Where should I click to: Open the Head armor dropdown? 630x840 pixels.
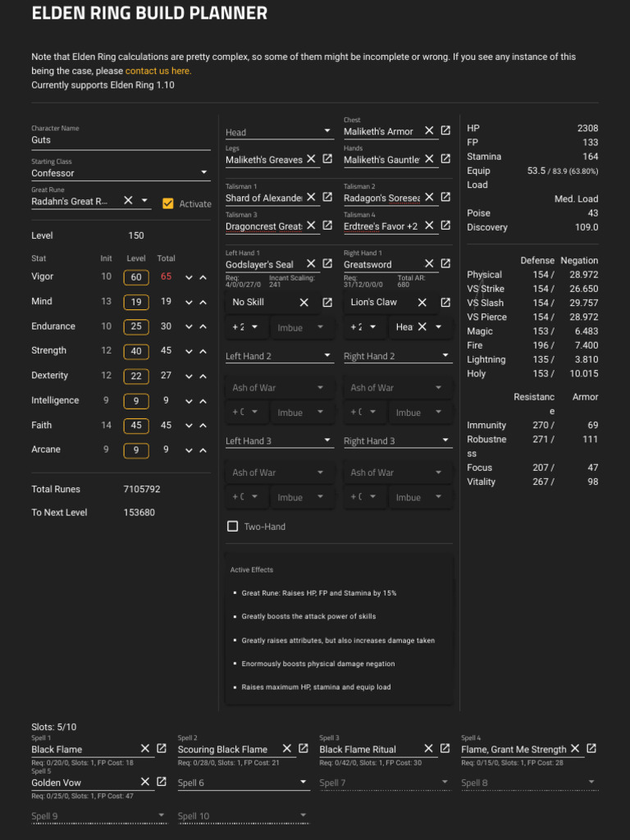tap(279, 132)
